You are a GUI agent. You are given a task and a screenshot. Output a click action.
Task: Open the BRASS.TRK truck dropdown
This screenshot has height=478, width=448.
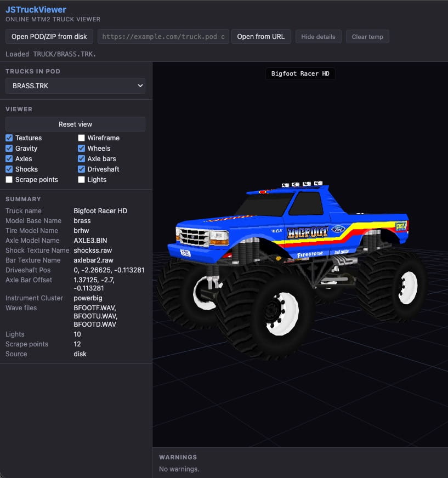[x=75, y=86]
